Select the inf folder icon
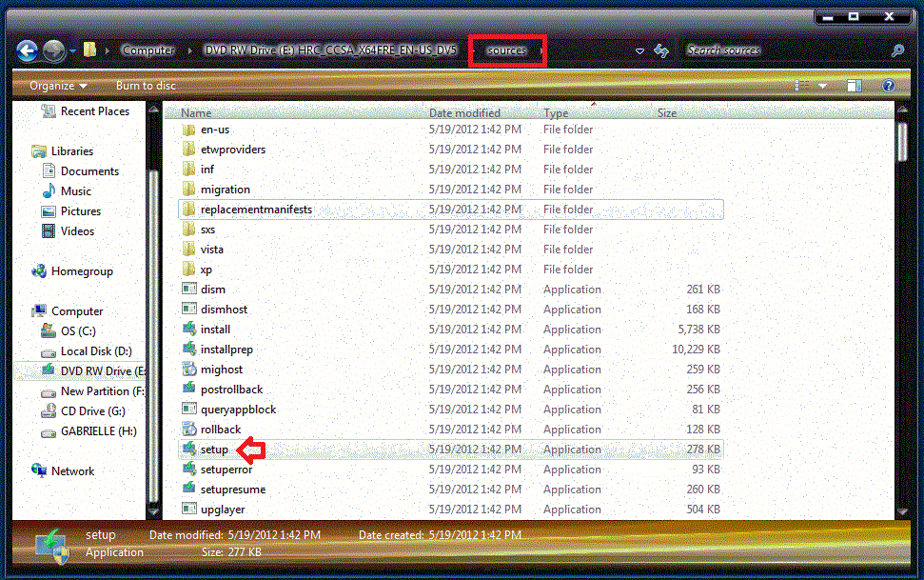 pos(188,170)
